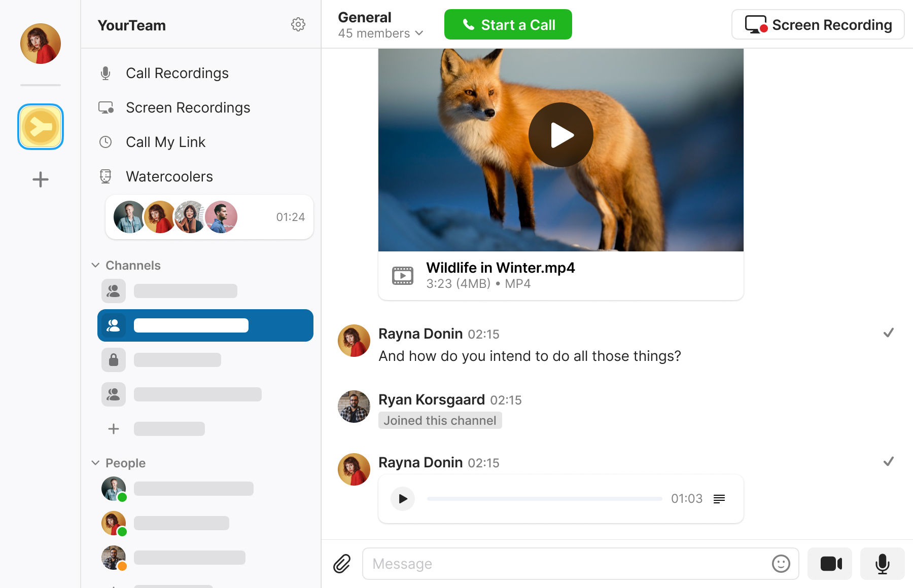Open the workspace settings gear

[x=299, y=24]
